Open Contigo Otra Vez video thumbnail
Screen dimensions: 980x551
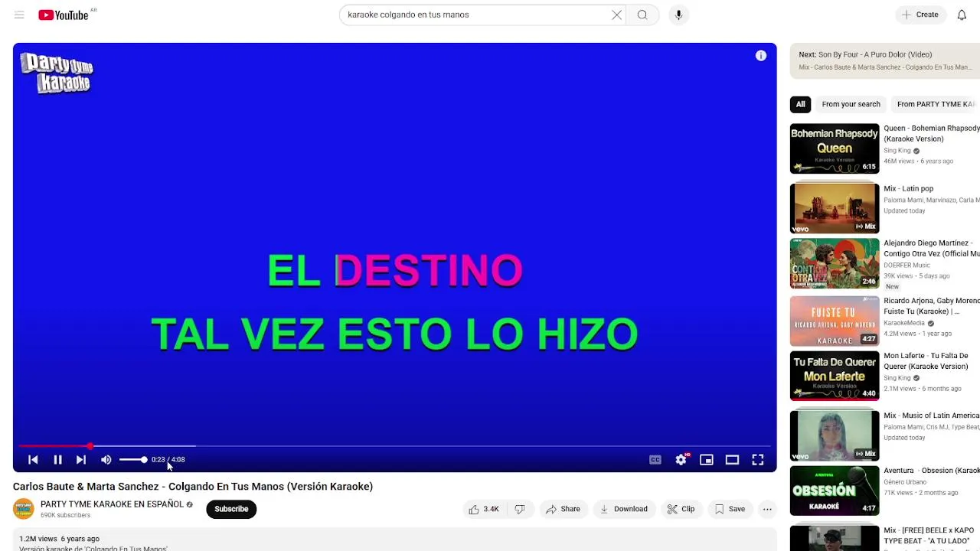tap(835, 263)
